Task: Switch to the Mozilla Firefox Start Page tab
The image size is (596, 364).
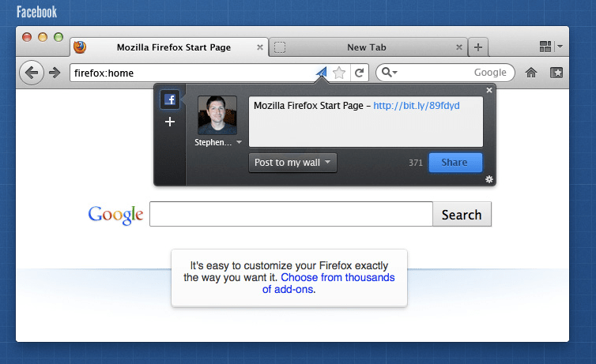Action: (169, 47)
